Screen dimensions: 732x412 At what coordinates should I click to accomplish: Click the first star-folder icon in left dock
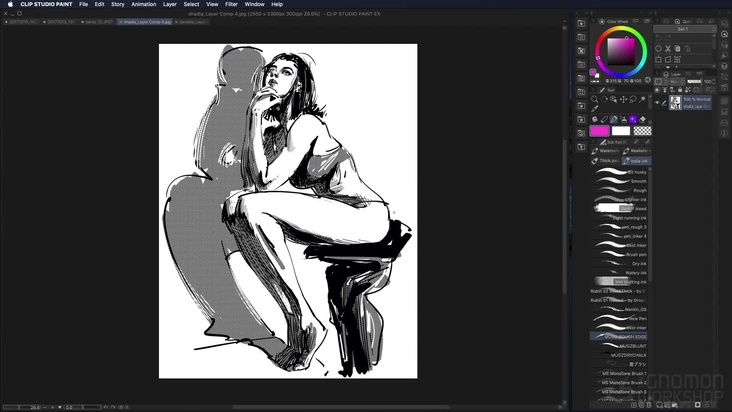click(581, 23)
